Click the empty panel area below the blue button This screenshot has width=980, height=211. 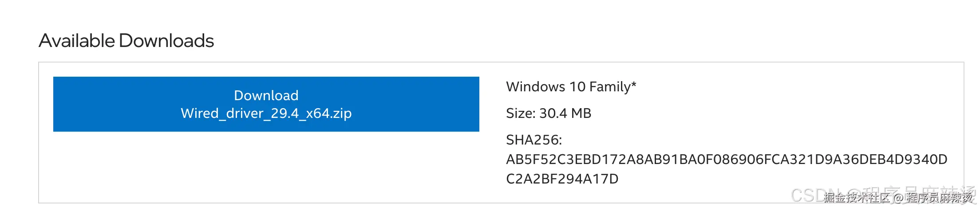[266, 167]
